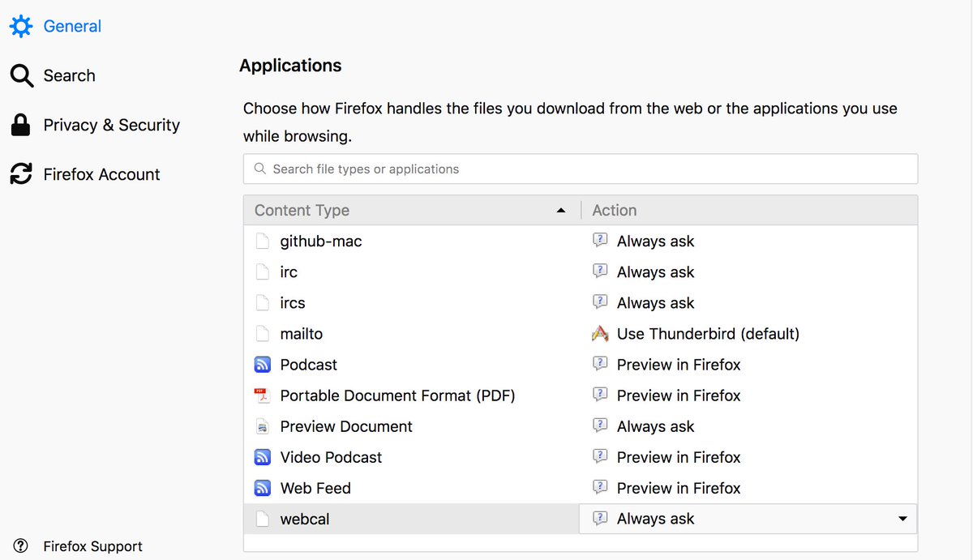Click Preview in Firefox for PDF
This screenshot has height=560, width=973.
679,395
